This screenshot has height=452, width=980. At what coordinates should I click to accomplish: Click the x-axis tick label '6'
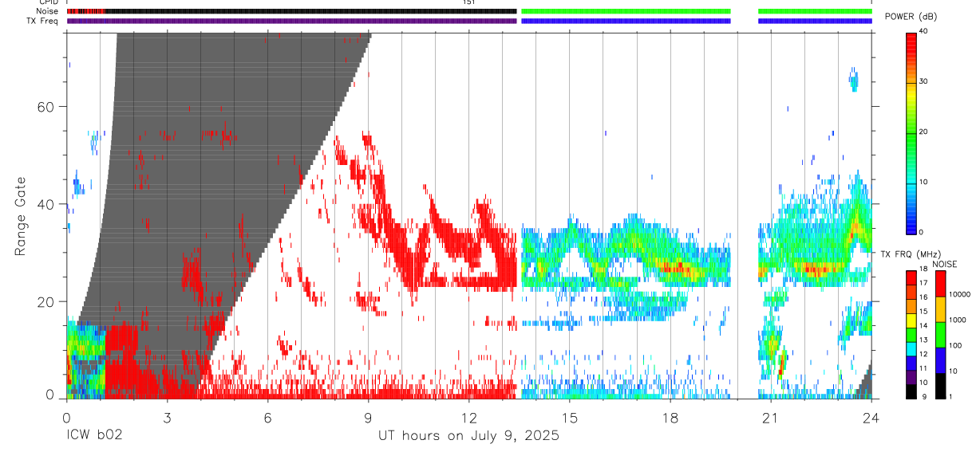coord(268,418)
